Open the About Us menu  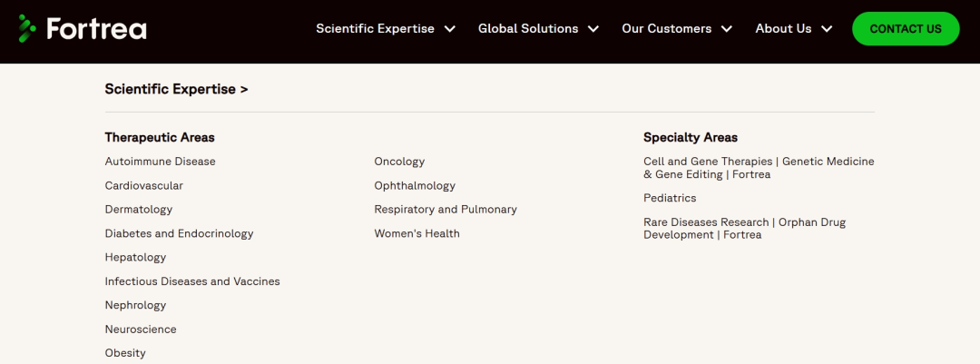(x=783, y=29)
